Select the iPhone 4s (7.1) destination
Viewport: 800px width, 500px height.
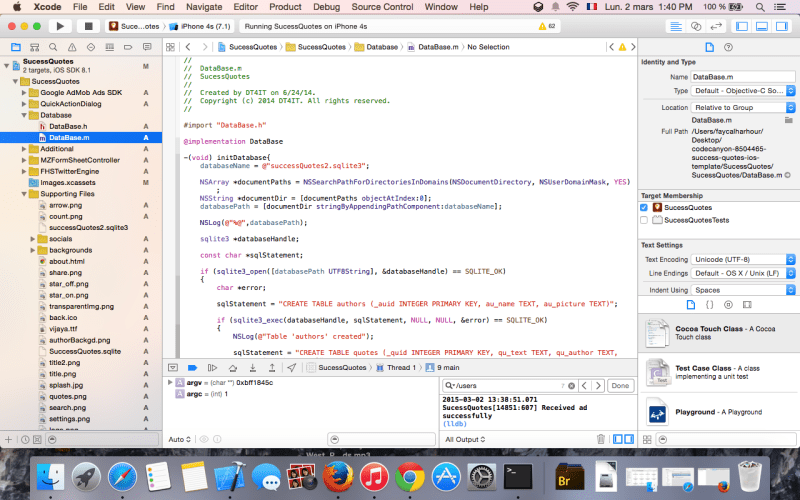pos(201,26)
